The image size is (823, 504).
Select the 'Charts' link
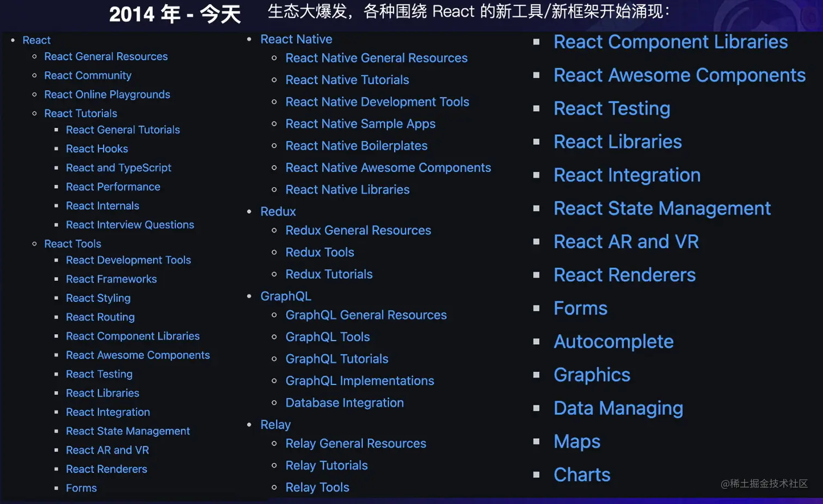click(x=582, y=475)
